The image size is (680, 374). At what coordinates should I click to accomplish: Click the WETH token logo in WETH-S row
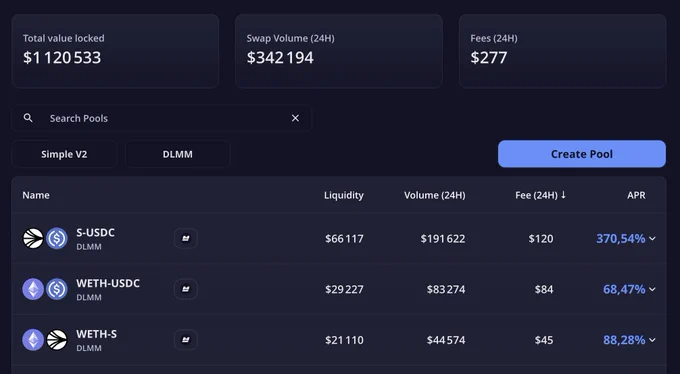click(x=33, y=340)
